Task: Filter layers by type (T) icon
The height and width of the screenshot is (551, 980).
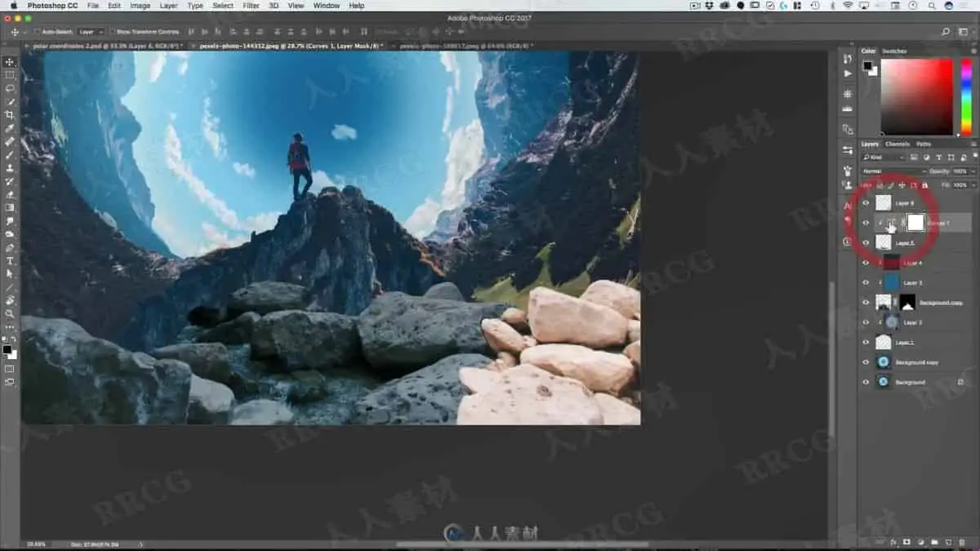Action: click(x=940, y=157)
